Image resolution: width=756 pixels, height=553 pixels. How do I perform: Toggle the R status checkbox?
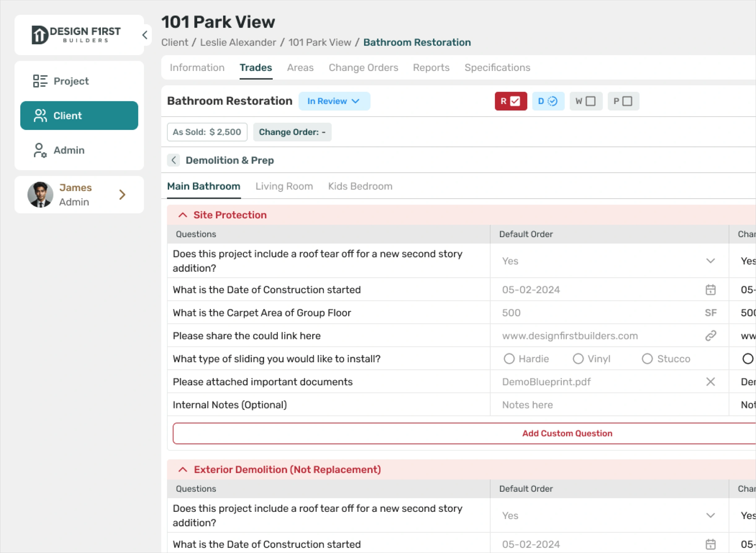(515, 101)
